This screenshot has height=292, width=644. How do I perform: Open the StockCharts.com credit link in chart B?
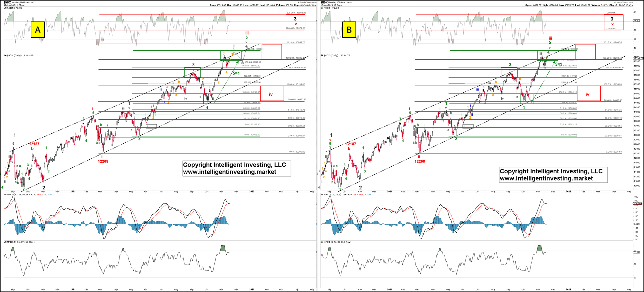(624, 2)
